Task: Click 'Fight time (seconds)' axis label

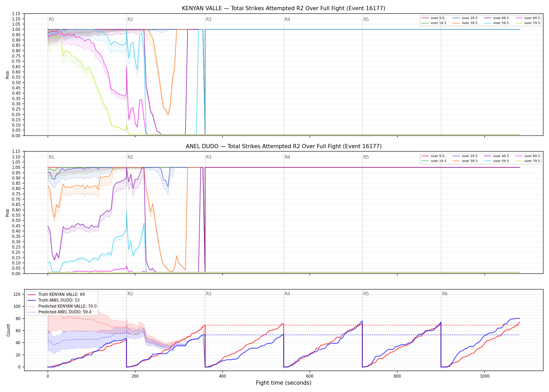Action: point(284,383)
